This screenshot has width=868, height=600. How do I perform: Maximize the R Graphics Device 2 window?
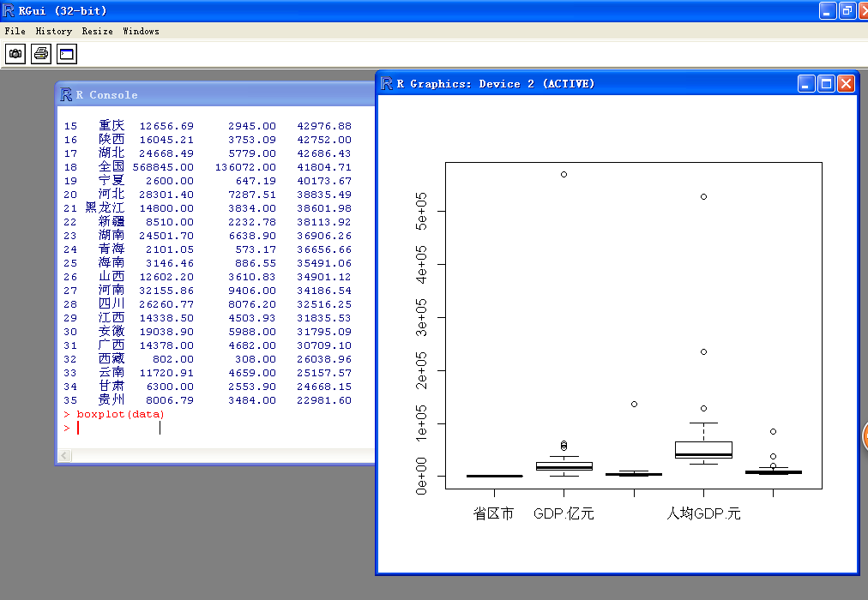pos(826,84)
